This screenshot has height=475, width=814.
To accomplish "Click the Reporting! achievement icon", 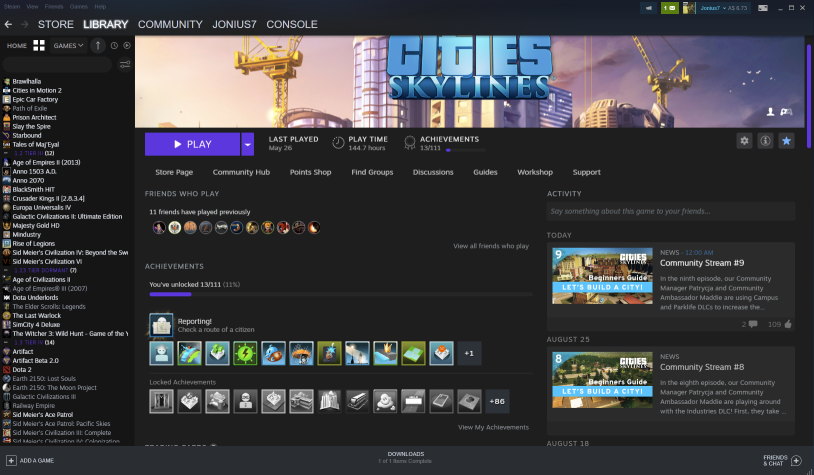I will [161, 325].
